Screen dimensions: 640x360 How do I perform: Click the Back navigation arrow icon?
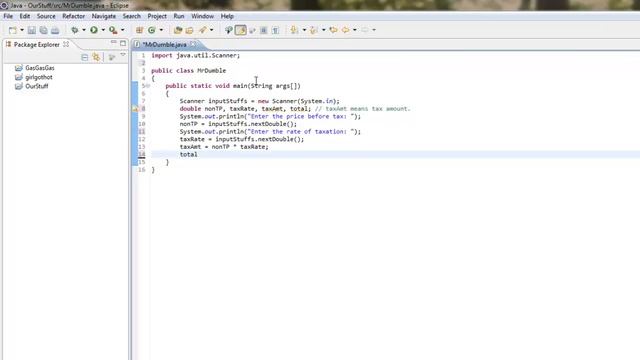pyautogui.click(x=346, y=30)
